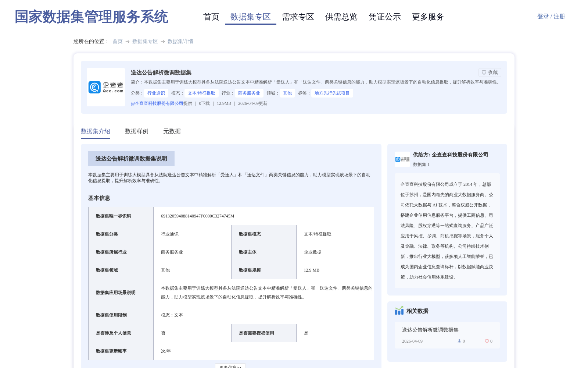Click the 地方先行先试项目 label tag

[x=332, y=93]
